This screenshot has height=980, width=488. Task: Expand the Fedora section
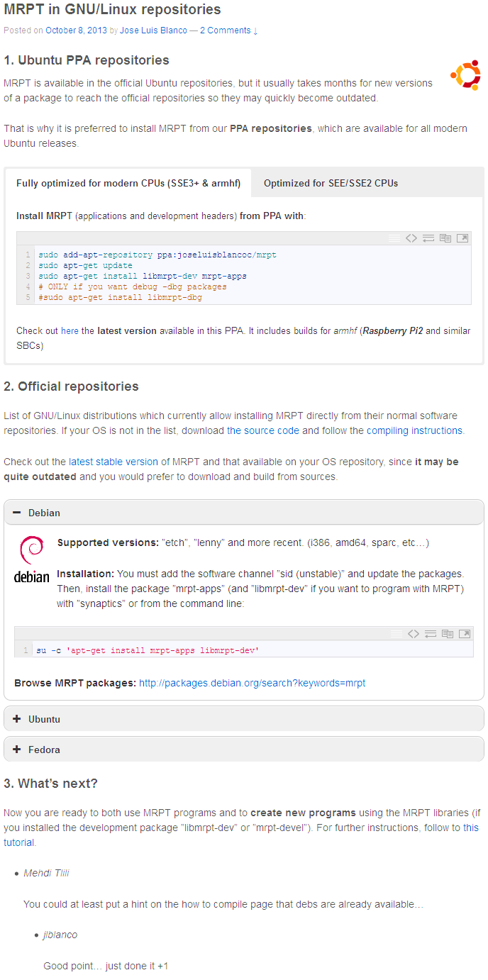click(x=244, y=750)
